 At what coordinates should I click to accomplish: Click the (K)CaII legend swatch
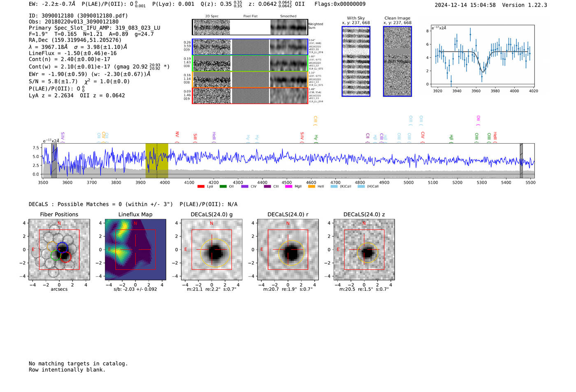[334, 186]
